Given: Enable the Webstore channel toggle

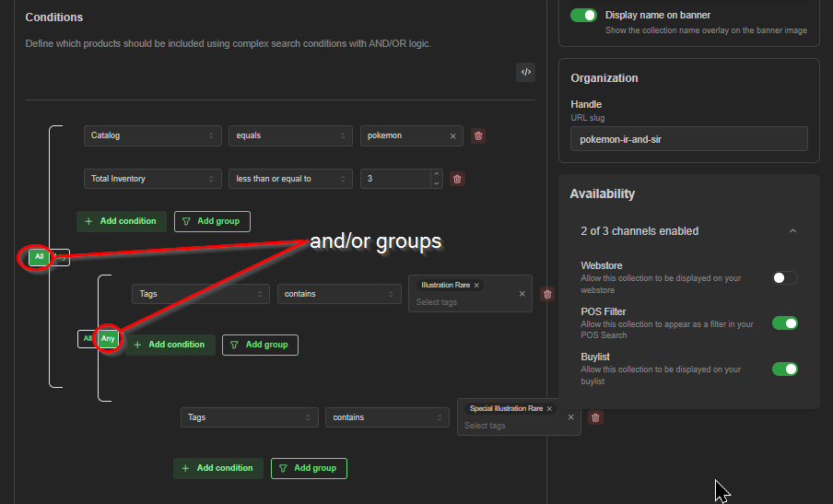Looking at the screenshot, I should coord(785,277).
